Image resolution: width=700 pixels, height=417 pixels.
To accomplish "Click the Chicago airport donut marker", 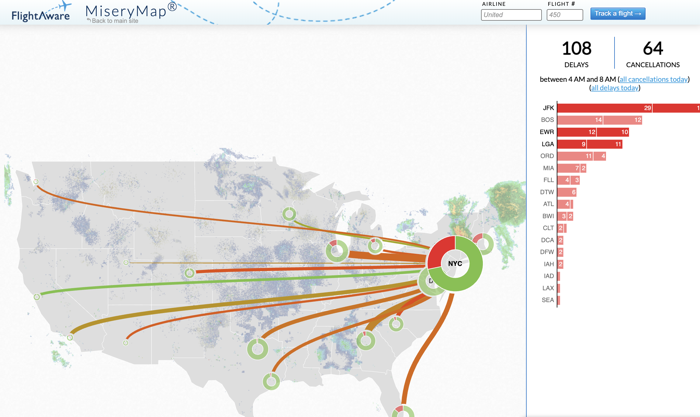I will click(337, 249).
